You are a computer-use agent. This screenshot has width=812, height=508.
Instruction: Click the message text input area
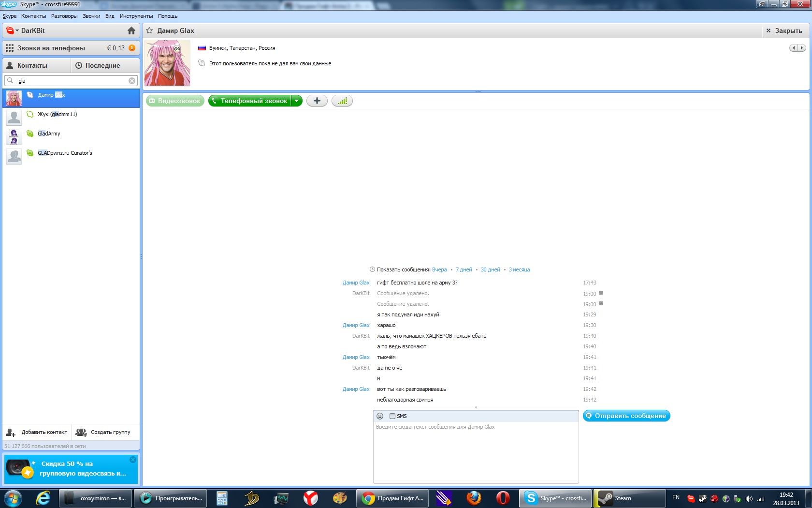pos(476,452)
